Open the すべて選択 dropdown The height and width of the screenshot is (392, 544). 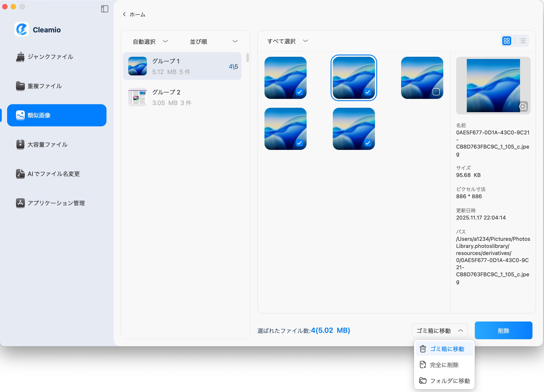click(x=287, y=41)
